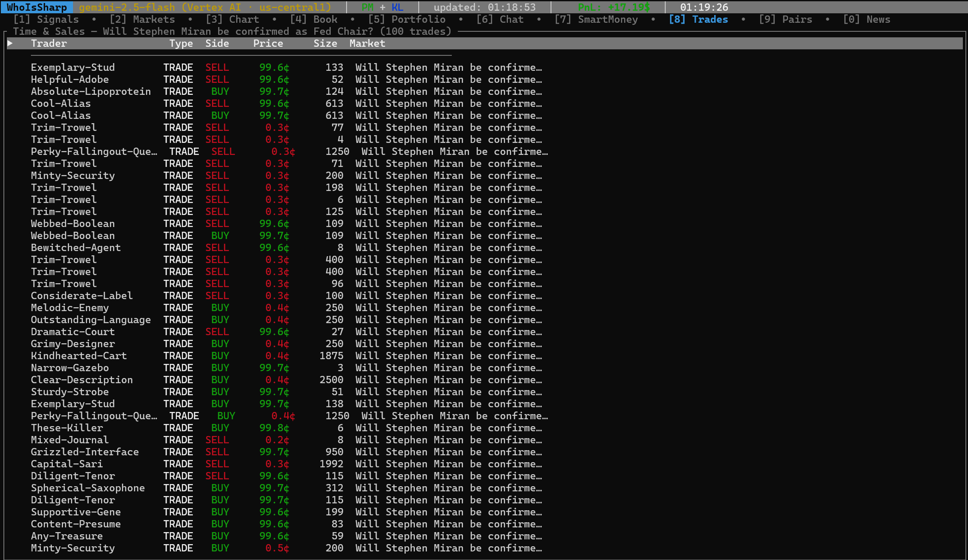
Task: Select the These-Killer 99.8¢ trade row
Action: click(67, 428)
